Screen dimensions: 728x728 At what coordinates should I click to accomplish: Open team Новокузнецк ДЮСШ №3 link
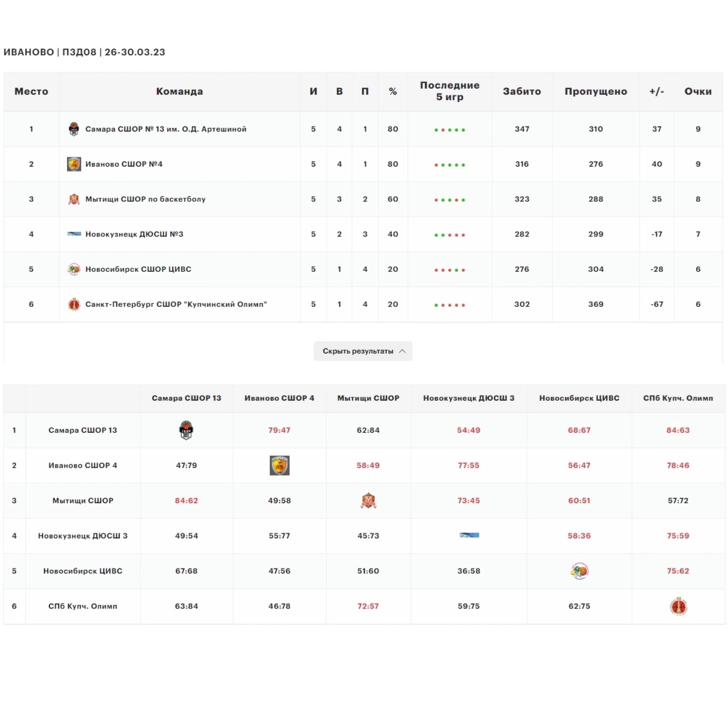click(134, 234)
